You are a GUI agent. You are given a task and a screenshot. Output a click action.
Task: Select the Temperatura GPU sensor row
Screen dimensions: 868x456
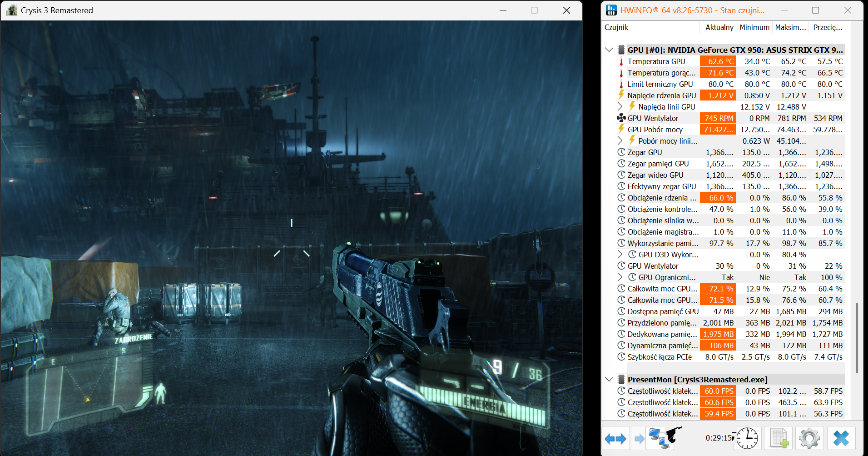tap(656, 61)
